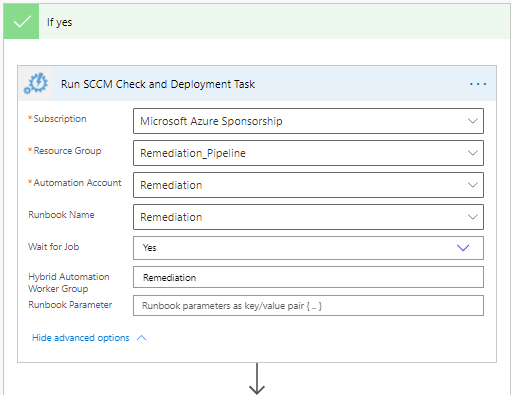Click the Wait for Job label
Screen dimensions: 511x395
[54, 247]
